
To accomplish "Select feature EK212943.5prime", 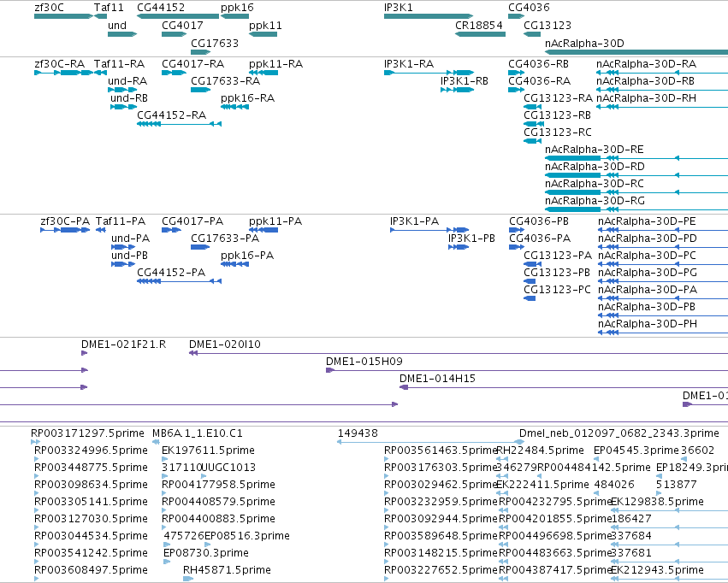I will [670, 579].
